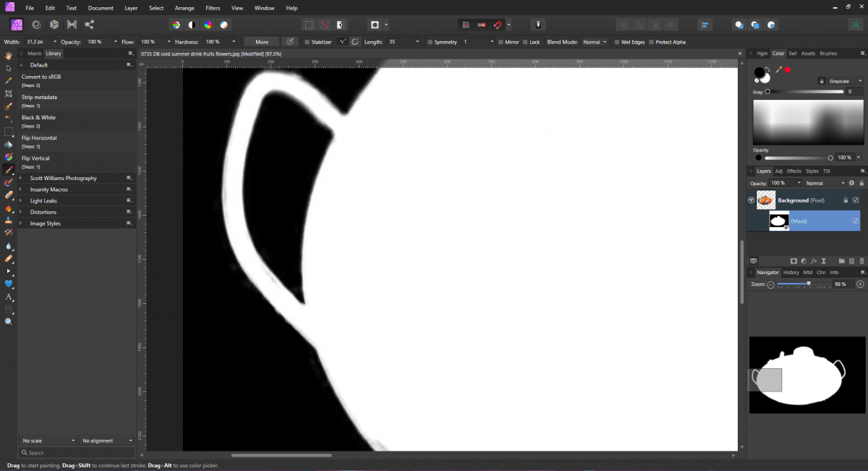This screenshot has height=471, width=868.
Task: Apply Auto Contrast from the toolbar
Action: (192, 25)
